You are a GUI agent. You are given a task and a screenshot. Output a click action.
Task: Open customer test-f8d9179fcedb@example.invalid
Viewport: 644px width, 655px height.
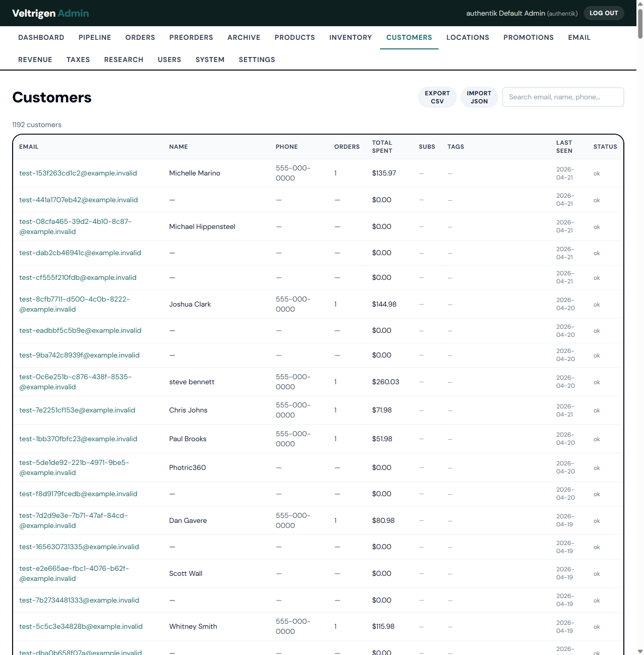78,494
